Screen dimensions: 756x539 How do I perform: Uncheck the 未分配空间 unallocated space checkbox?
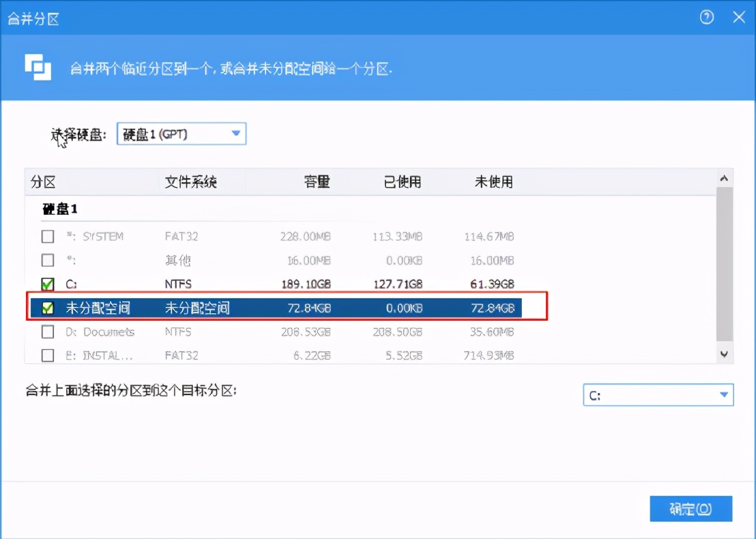pos(48,308)
